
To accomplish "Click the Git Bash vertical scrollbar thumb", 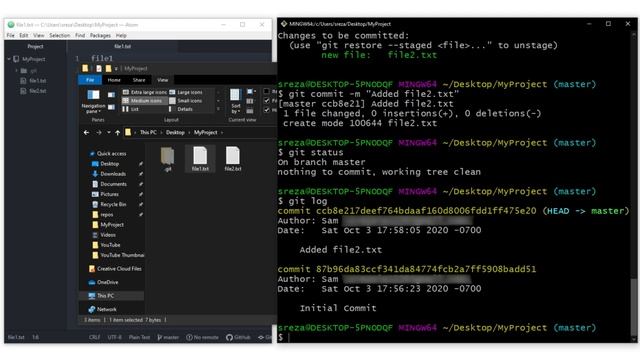I will pyautogui.click(x=633, y=306).
